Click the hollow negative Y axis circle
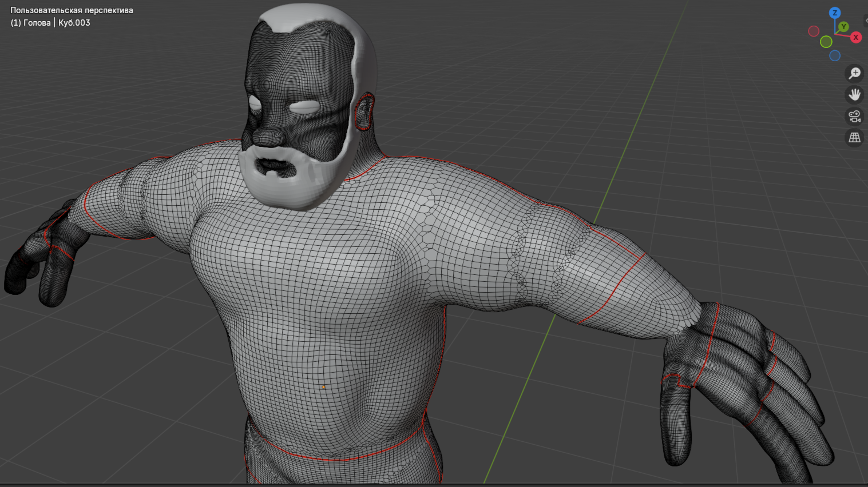Image resolution: width=868 pixels, height=487 pixels. pyautogui.click(x=826, y=42)
